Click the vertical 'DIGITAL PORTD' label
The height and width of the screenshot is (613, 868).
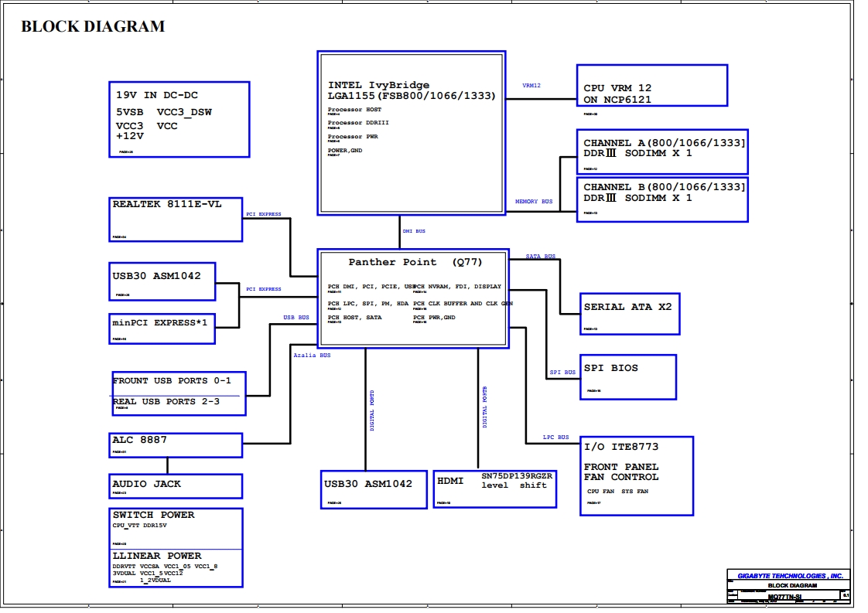pos(372,411)
